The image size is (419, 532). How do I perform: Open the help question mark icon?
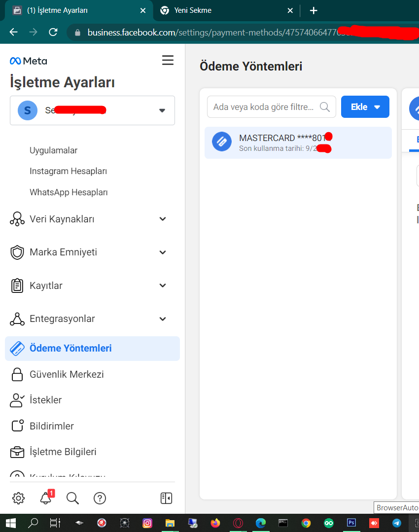point(100,498)
